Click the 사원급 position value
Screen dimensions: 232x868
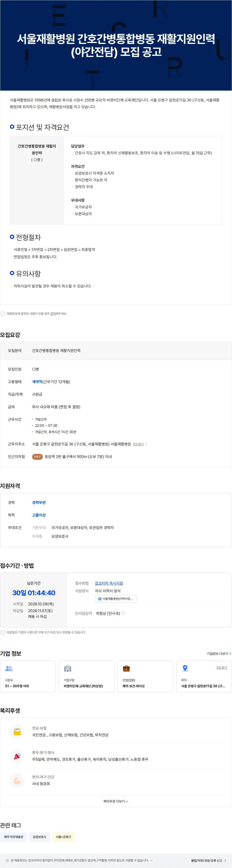[x=37, y=394]
